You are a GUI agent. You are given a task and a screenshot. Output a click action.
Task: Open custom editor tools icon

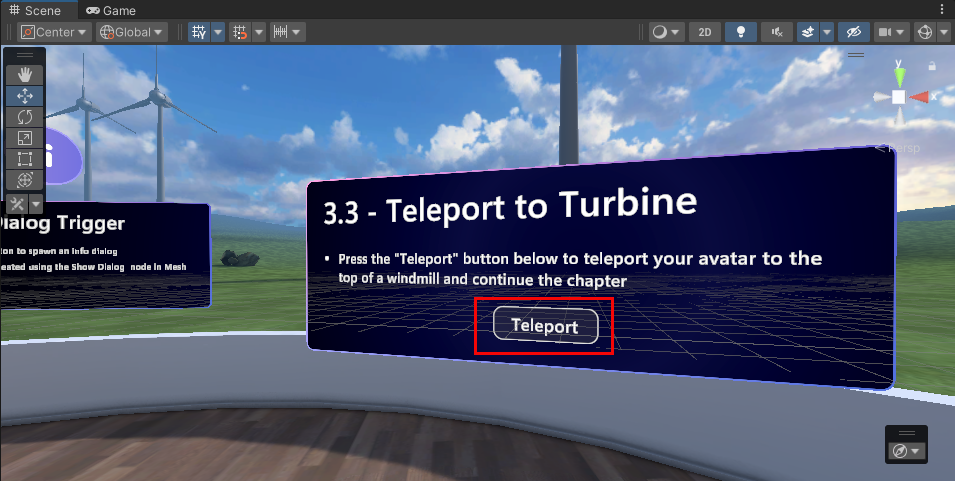17,204
